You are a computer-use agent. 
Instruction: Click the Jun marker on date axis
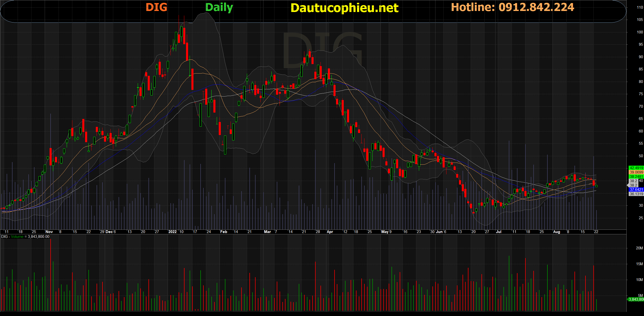tap(439, 232)
